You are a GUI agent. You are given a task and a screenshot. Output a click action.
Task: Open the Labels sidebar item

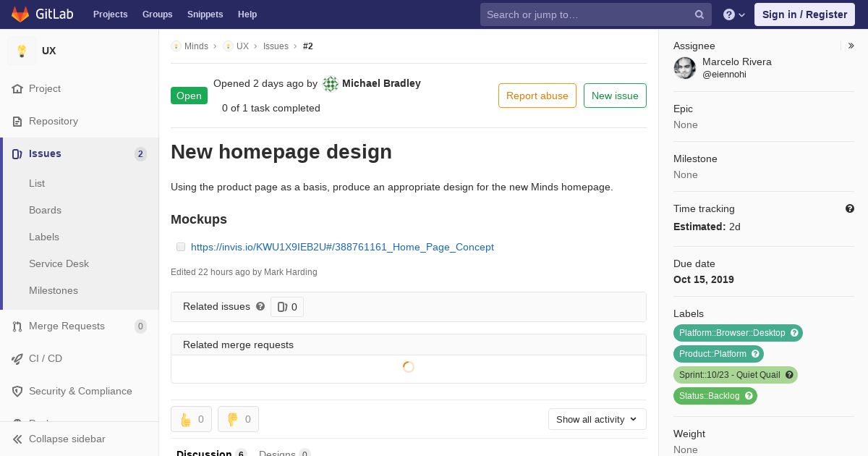pyautogui.click(x=44, y=237)
